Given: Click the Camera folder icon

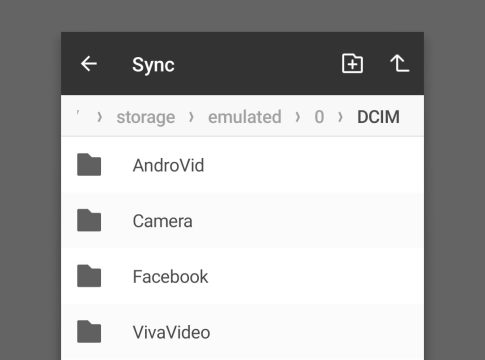Looking at the screenshot, I should point(89,220).
